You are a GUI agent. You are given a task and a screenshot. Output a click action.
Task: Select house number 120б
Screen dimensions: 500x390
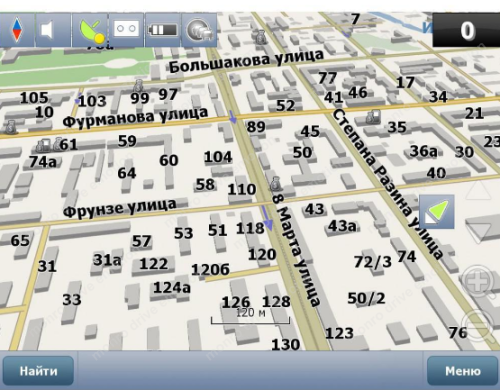tap(210, 270)
